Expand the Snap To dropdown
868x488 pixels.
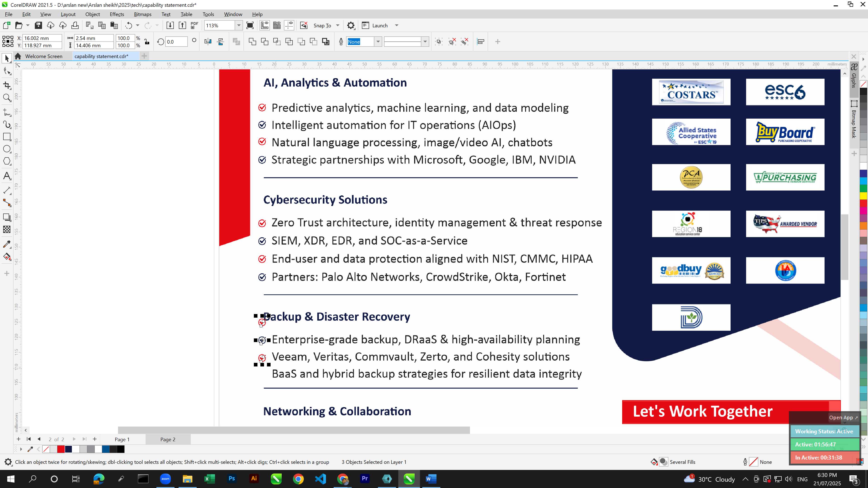338,25
